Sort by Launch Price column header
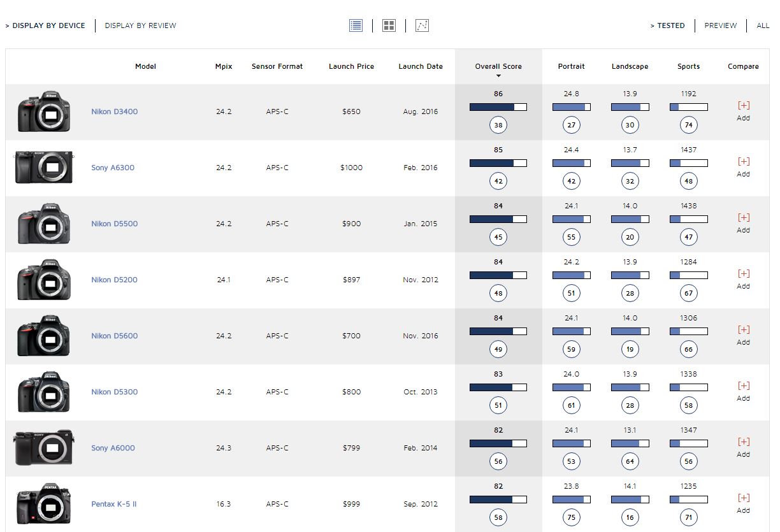780x532 pixels. click(x=351, y=66)
